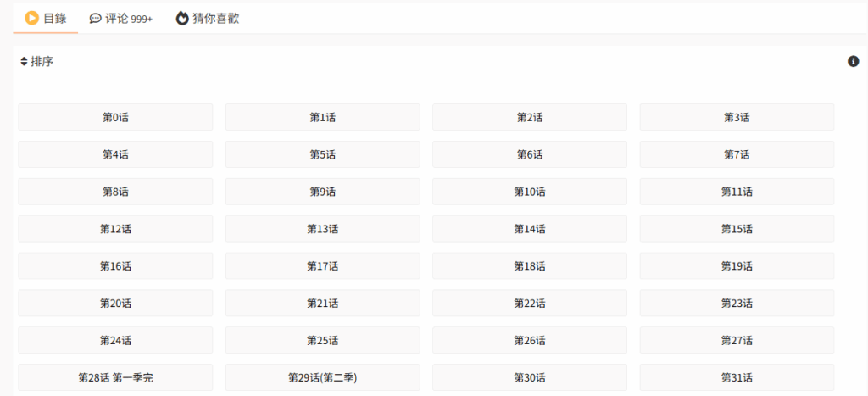Select the 目錄 tab
Viewport: 868px width, 396px height.
click(x=46, y=19)
